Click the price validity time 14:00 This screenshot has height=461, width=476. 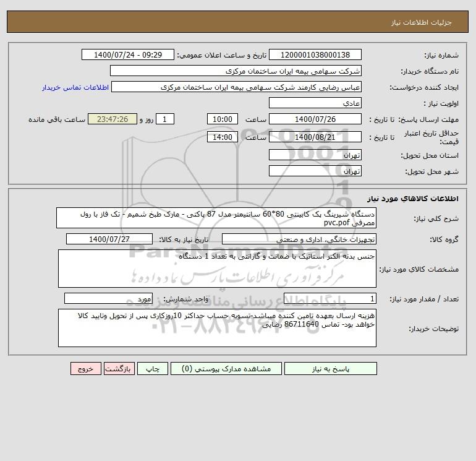click(223, 137)
